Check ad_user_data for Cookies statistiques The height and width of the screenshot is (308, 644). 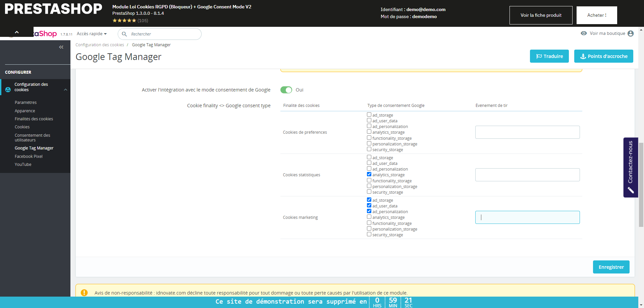pos(369,163)
